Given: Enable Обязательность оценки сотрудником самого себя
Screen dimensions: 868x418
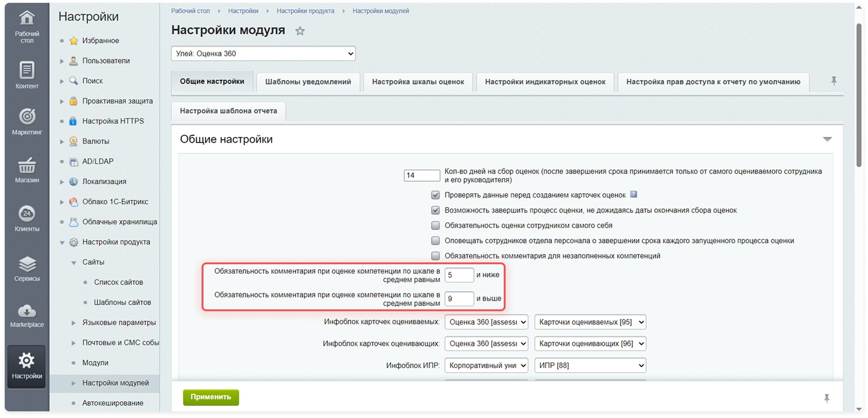Looking at the screenshot, I should [435, 225].
